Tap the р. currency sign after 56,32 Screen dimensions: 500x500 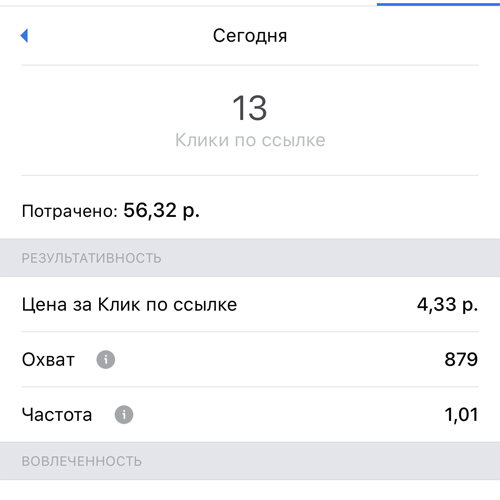click(x=191, y=212)
